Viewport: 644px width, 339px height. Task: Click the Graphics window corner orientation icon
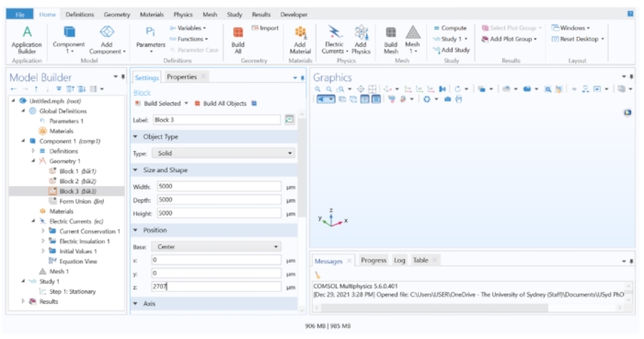pyautogui.click(x=627, y=112)
